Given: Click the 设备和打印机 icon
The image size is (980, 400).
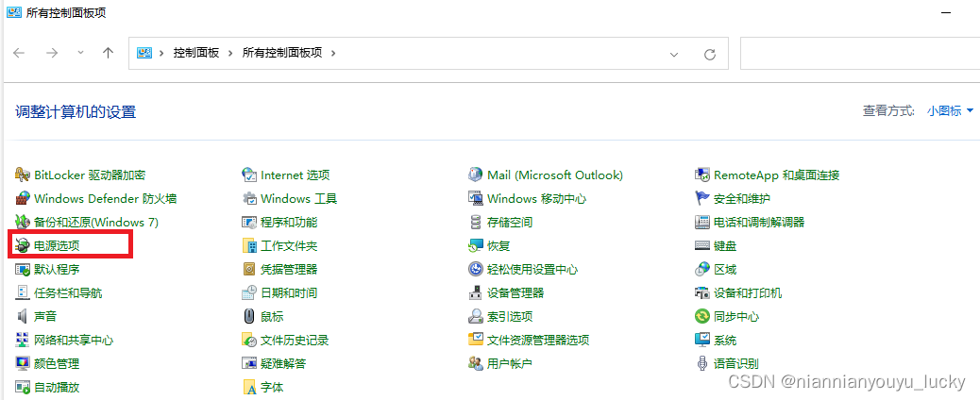Looking at the screenshot, I should [702, 292].
